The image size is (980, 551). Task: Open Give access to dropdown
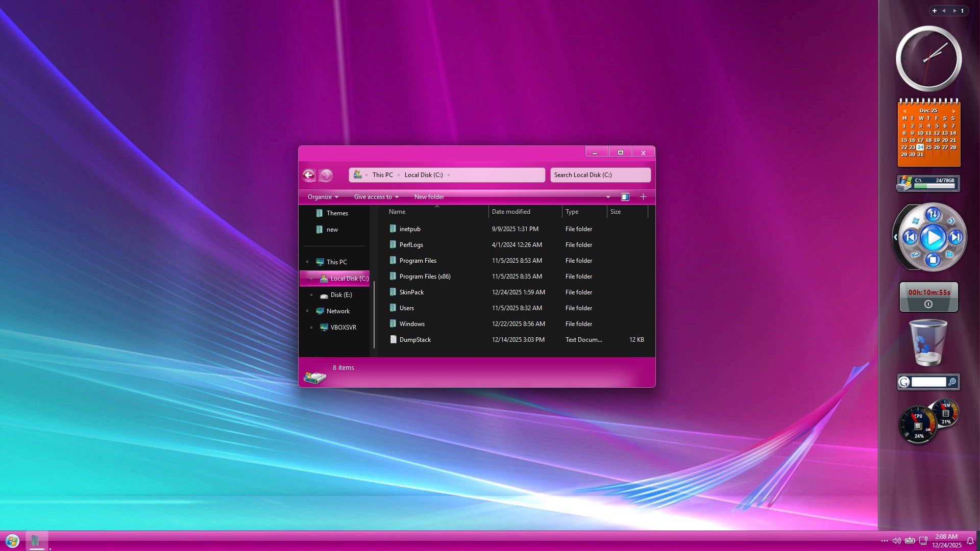tap(376, 197)
